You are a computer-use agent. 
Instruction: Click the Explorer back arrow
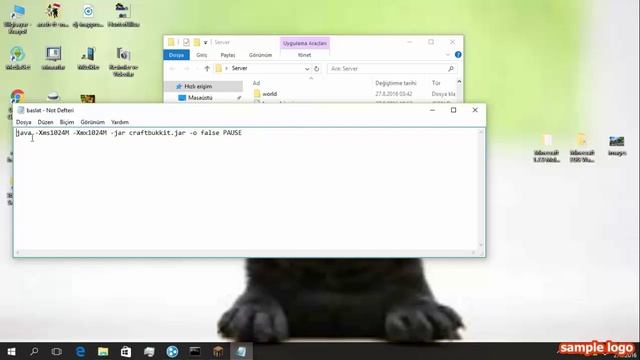172,69
